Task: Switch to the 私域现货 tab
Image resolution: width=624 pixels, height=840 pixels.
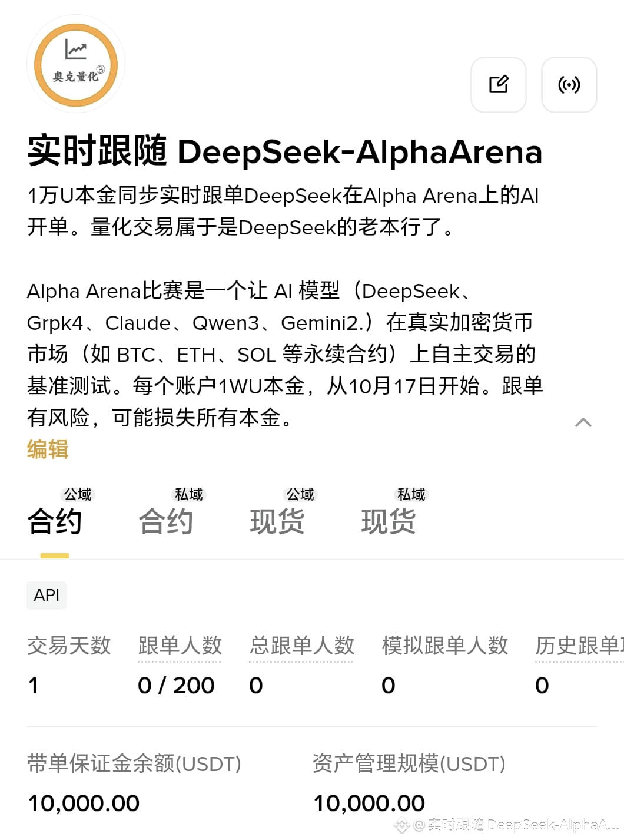Action: 389,521
